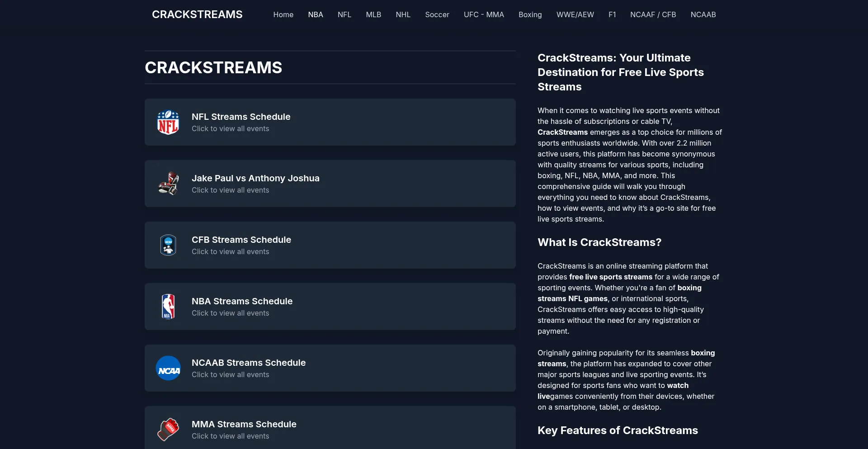The height and width of the screenshot is (449, 868).
Task: Click 'Click to view all events' under NBA
Action: click(x=230, y=313)
